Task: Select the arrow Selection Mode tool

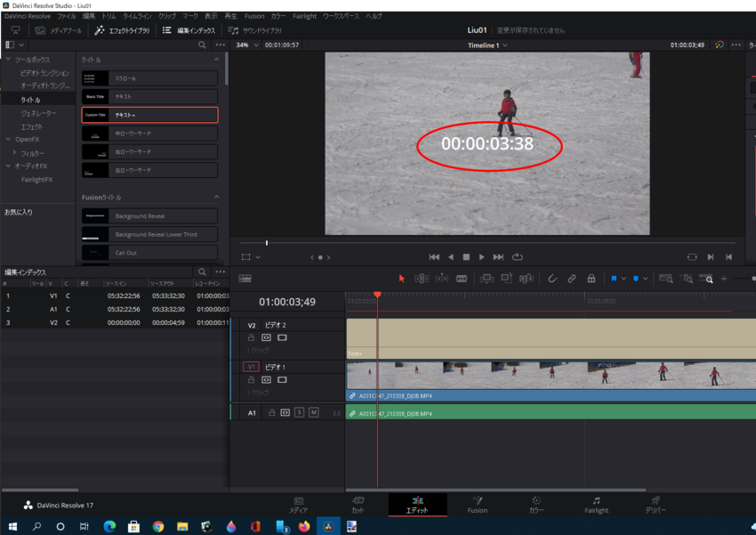Action: [402, 279]
